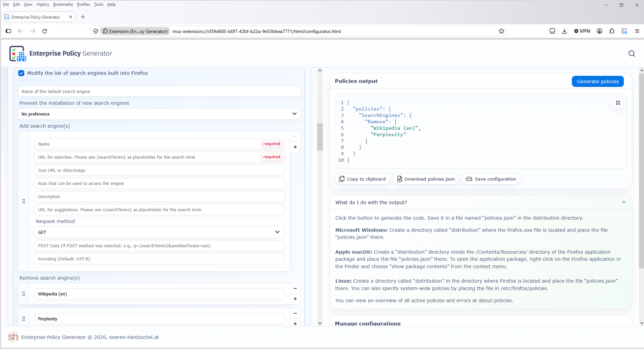
Task: Click the Alias field
Action: (159, 183)
